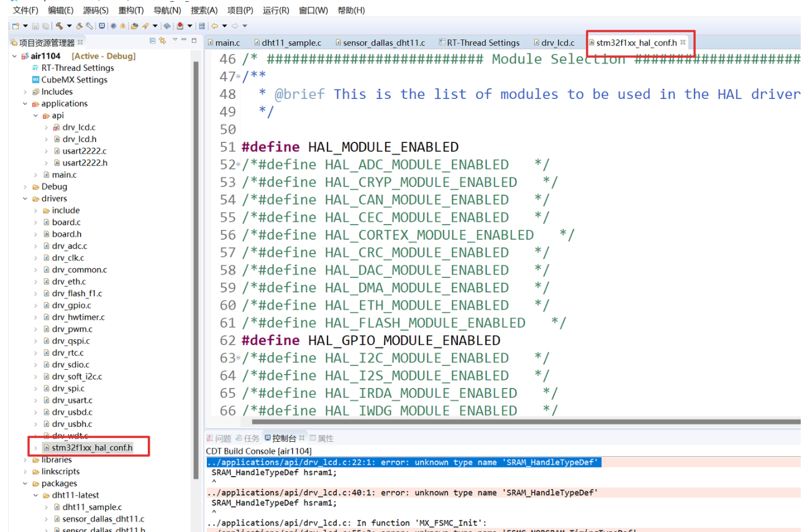
Task: Expand the linkscripts folder
Action: pyautogui.click(x=25, y=472)
